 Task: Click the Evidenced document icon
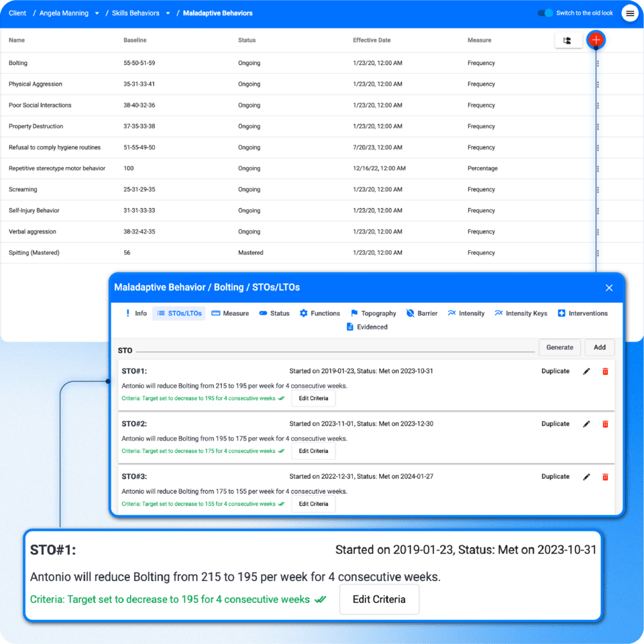pyautogui.click(x=350, y=327)
